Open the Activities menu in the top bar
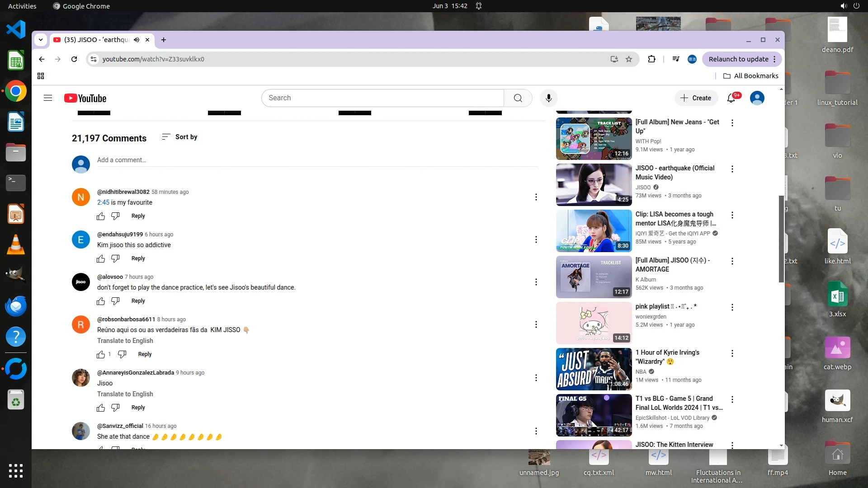Screen dimensions: 868x488 [22, 6]
